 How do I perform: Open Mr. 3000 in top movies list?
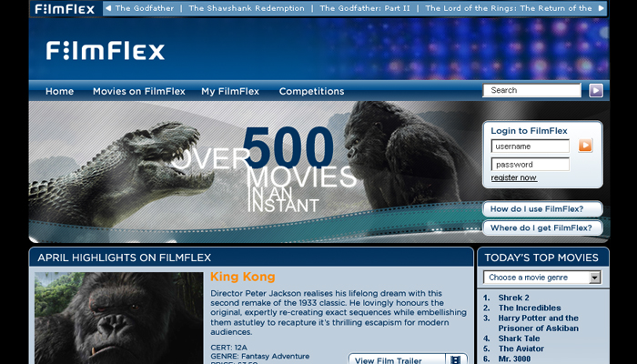pos(514,359)
